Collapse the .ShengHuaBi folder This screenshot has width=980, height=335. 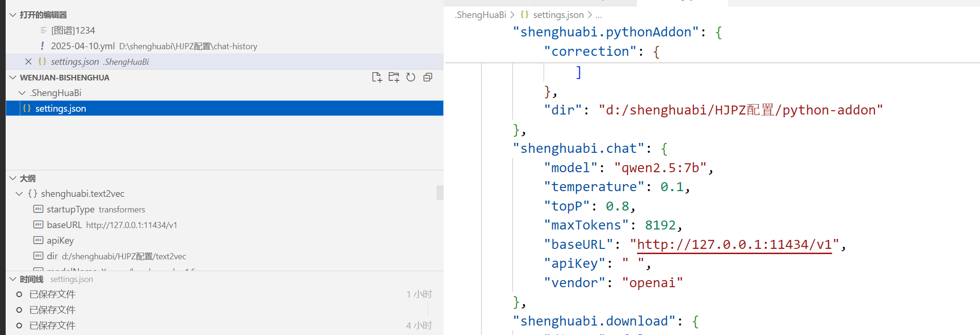coord(22,93)
